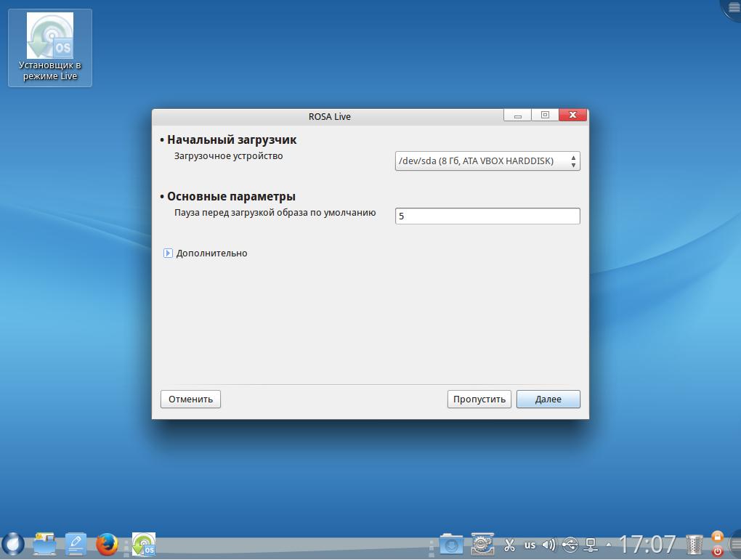Open the ROSA launcher menu in taskbar
The height and width of the screenshot is (560, 741).
tap(13, 544)
